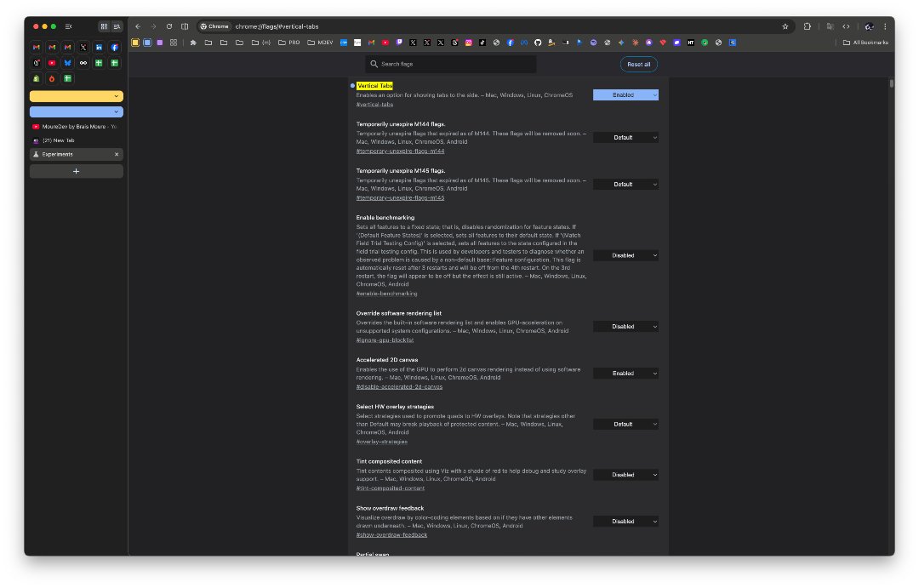This screenshot has width=919, height=588.
Task: Switch to MoureDev by Brais Moure tab
Action: coord(77,127)
